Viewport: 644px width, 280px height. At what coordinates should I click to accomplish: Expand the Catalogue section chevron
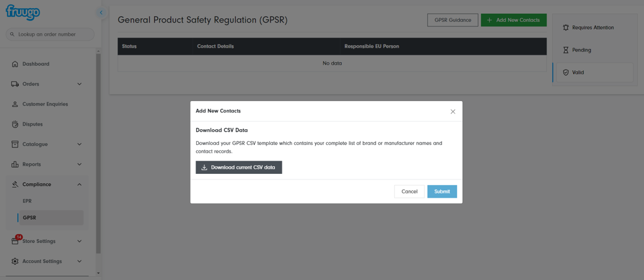(x=79, y=144)
